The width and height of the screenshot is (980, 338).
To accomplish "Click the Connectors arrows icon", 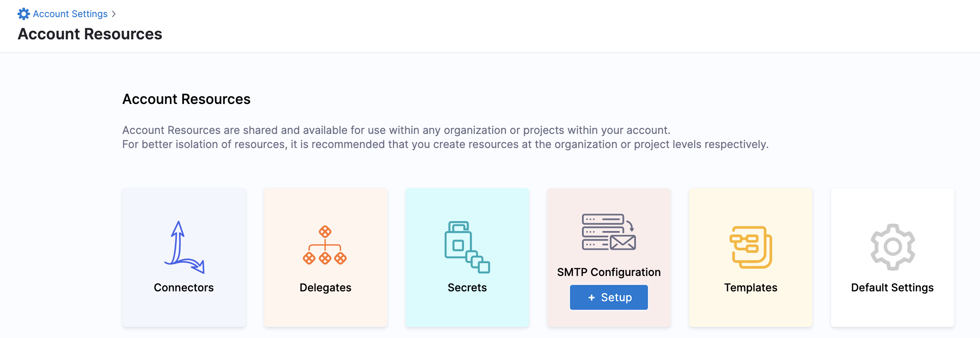I will pyautogui.click(x=184, y=247).
